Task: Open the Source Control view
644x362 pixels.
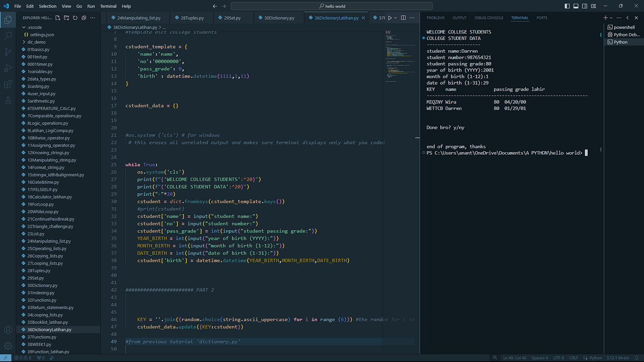Action: pyautogui.click(x=8, y=52)
